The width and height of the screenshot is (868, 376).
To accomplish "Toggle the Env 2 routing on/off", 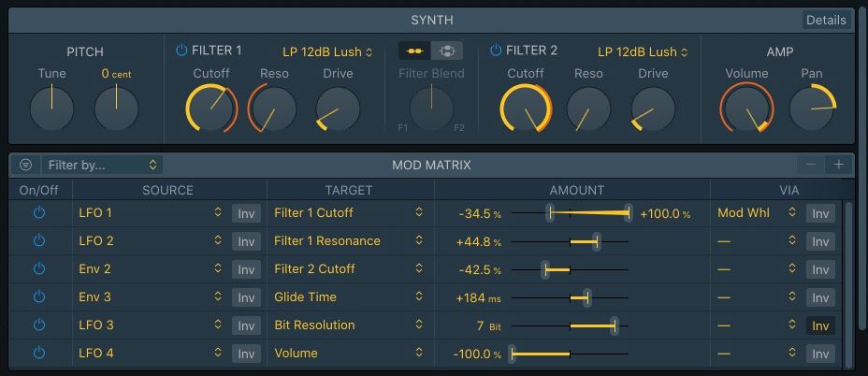I will click(38, 269).
